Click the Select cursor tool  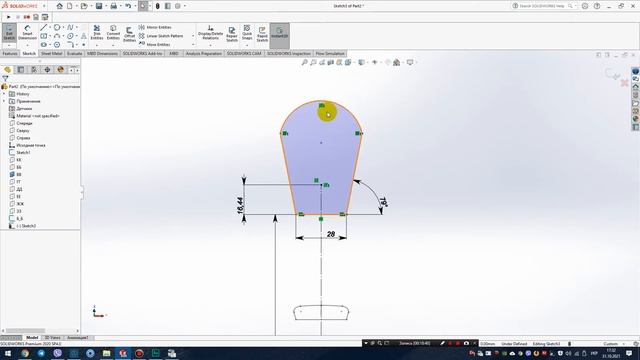tap(143, 6)
